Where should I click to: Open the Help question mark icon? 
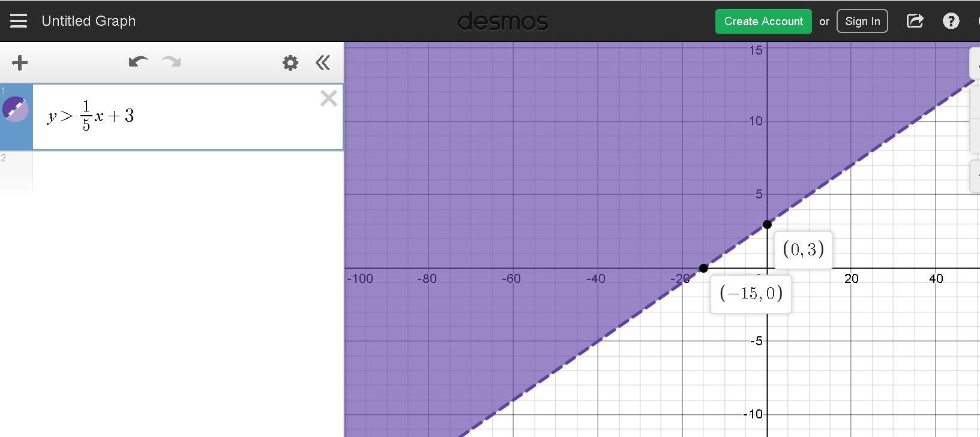(x=951, y=21)
